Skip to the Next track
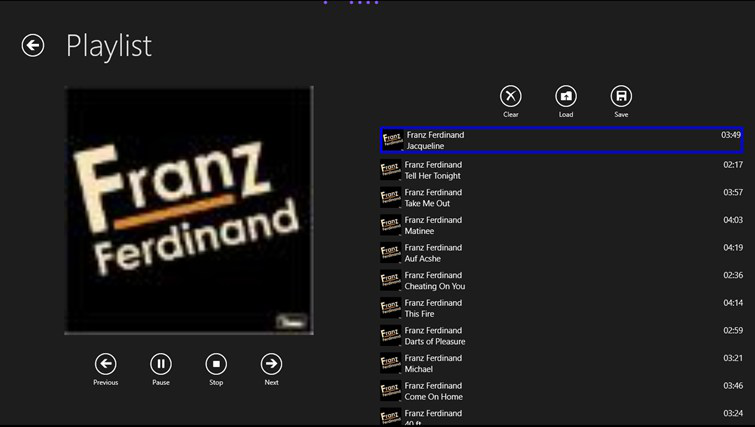 (271, 364)
